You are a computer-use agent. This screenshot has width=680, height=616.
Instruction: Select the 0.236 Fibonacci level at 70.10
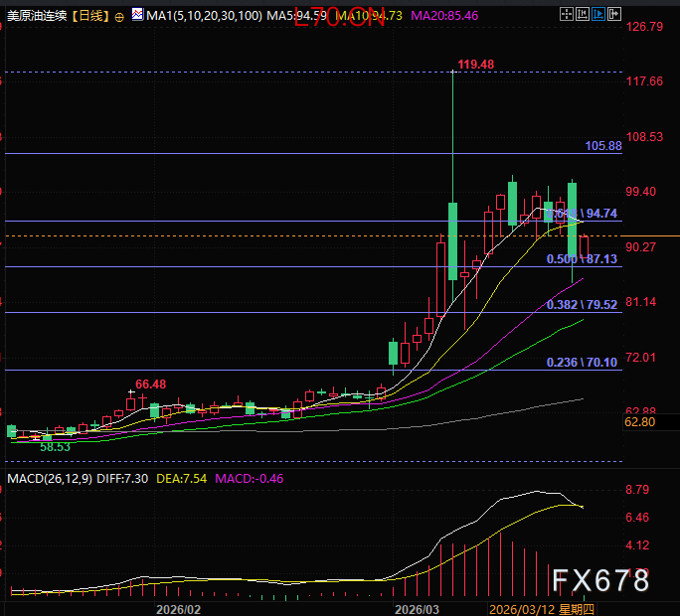582,363
